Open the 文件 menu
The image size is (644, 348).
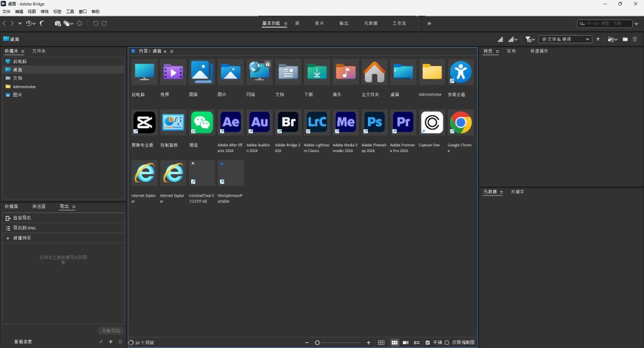pos(6,11)
